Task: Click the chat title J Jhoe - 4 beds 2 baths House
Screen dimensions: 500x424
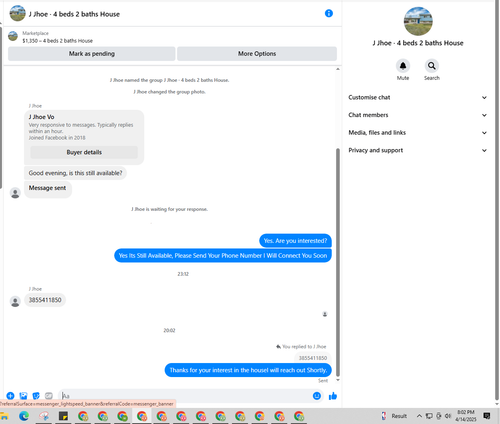Action: (74, 14)
